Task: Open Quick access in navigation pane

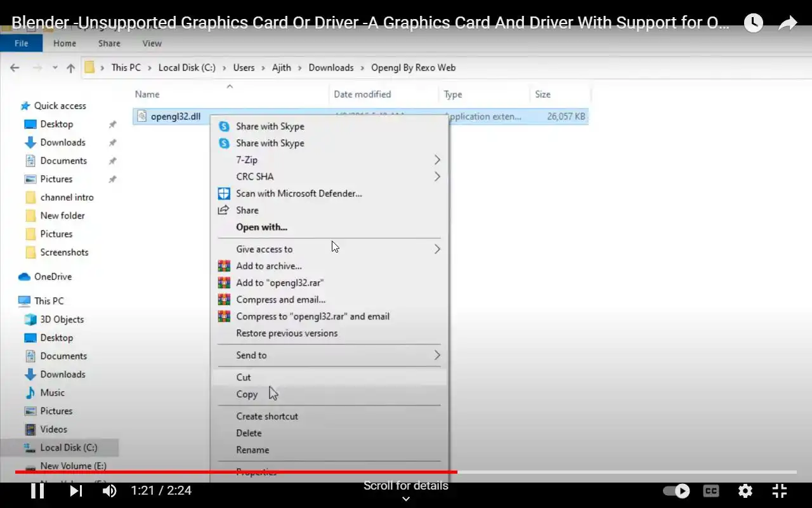Action: click(x=60, y=106)
